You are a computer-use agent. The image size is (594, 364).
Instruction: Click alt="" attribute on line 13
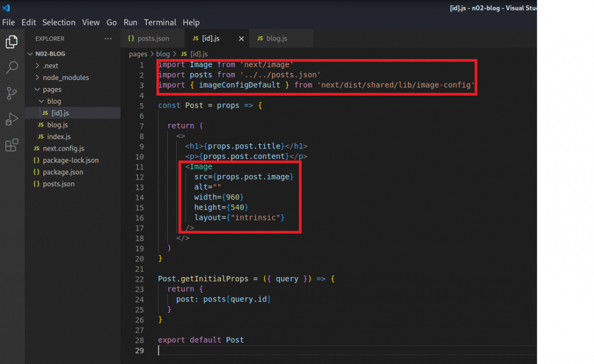[208, 187]
